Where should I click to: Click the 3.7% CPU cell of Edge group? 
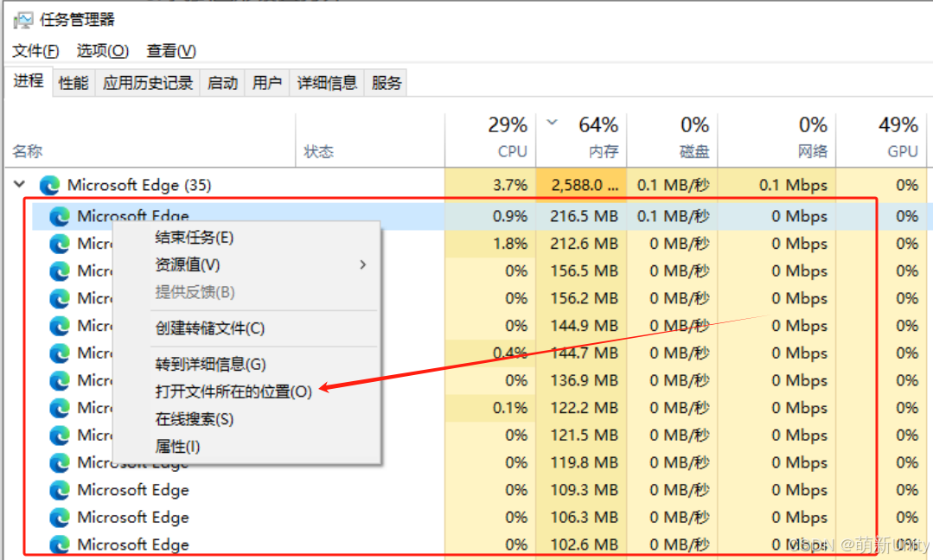[490, 185]
